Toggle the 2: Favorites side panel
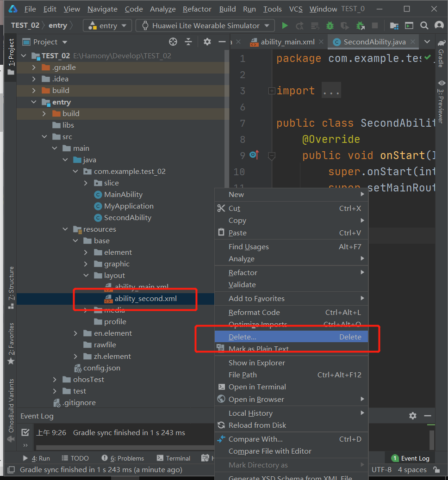Viewport: 448px width, 480px height. click(11, 344)
